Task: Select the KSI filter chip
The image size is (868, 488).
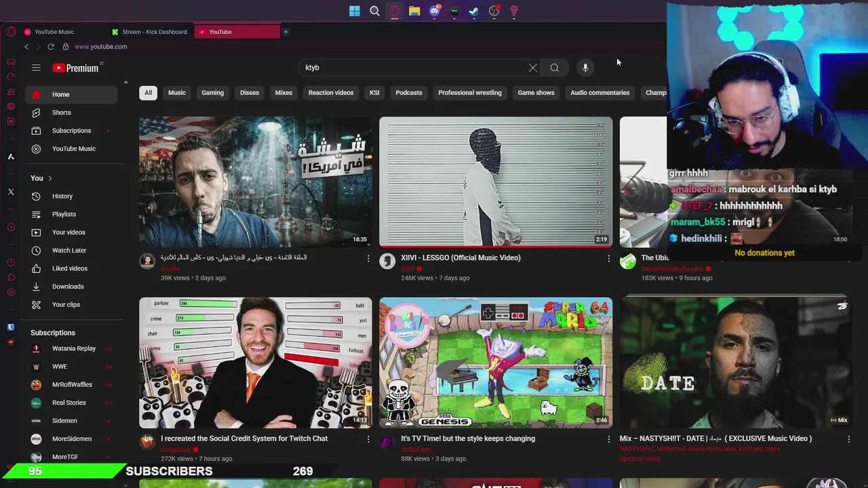Action: 374,93
